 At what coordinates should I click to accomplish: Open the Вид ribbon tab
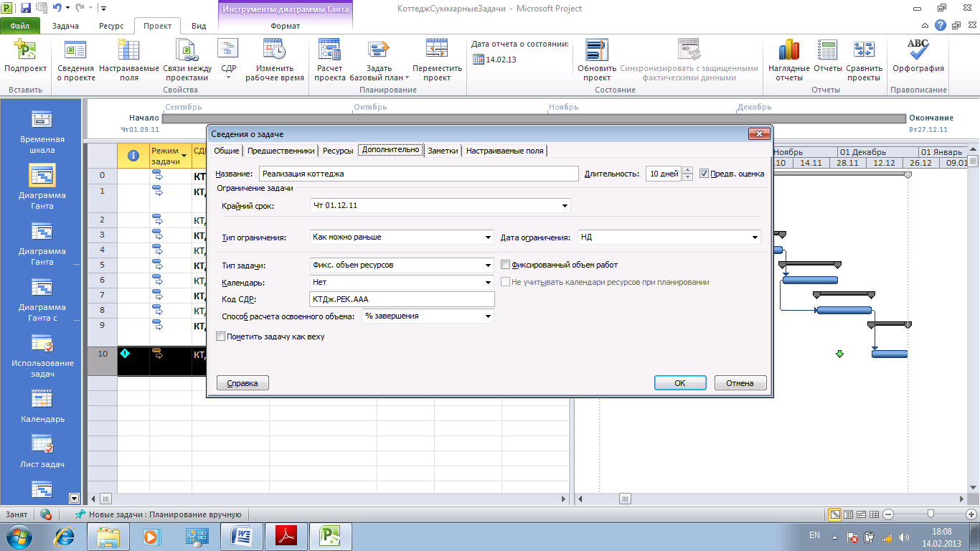(199, 26)
